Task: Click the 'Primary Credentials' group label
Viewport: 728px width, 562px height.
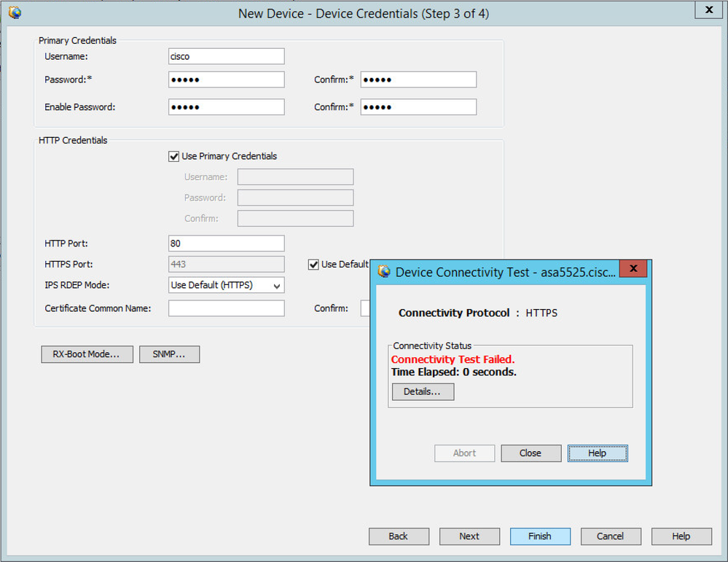Action: click(77, 40)
